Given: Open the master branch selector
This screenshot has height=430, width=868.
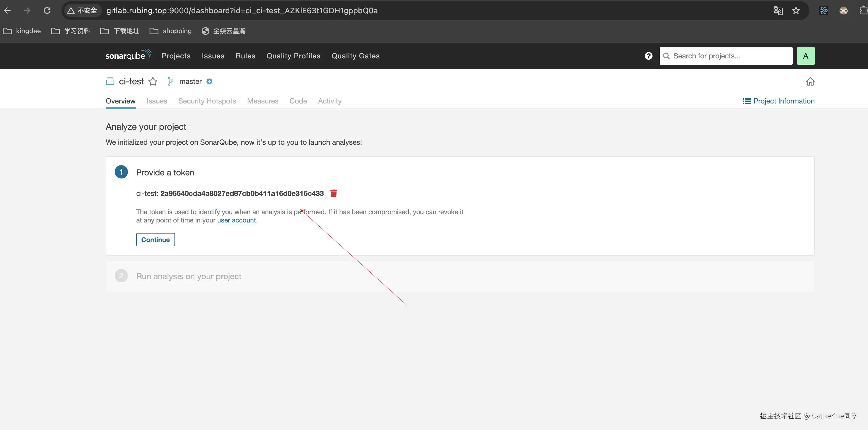Looking at the screenshot, I should coord(190,81).
